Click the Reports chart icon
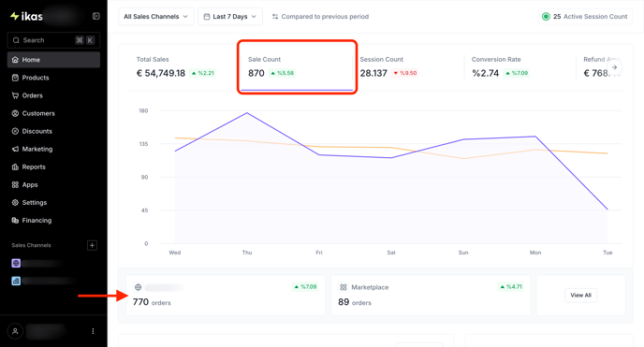 click(15, 166)
